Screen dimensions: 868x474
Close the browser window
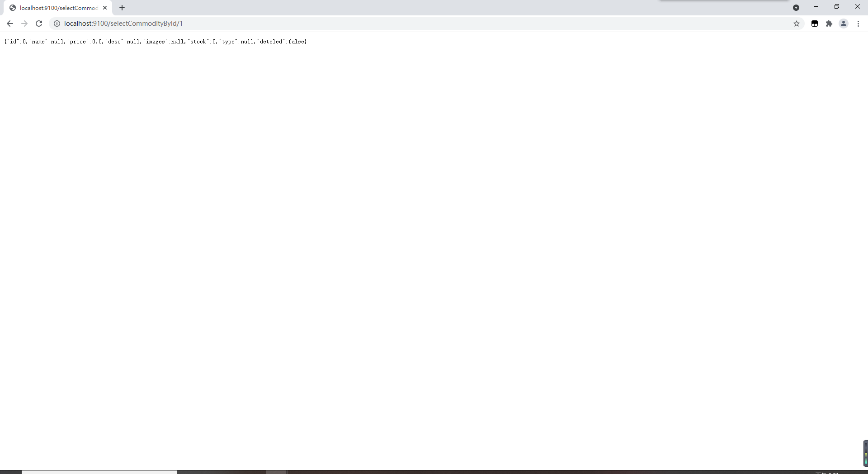858,7
